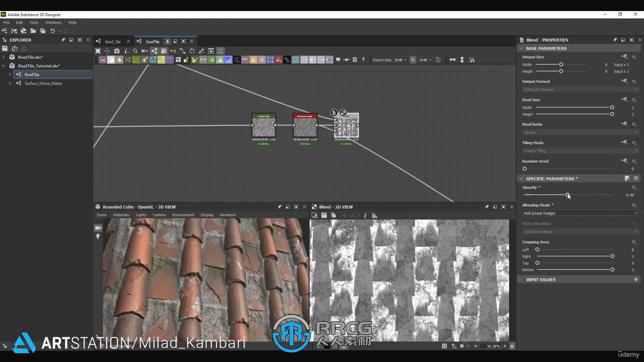Open the Edit menu

19,22
